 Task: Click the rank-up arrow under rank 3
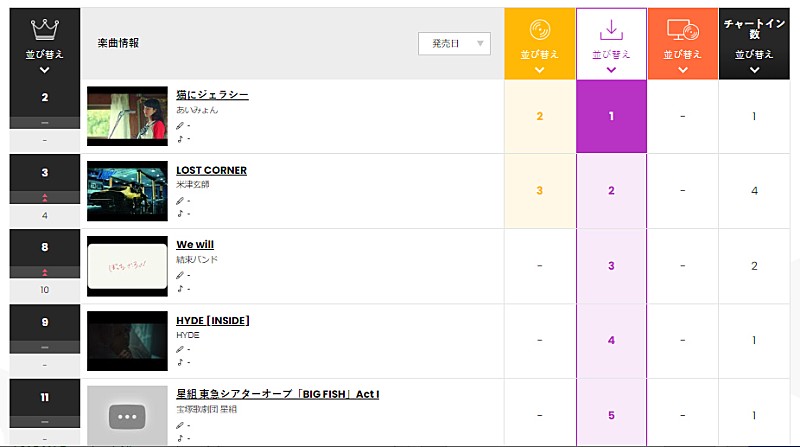(44, 198)
